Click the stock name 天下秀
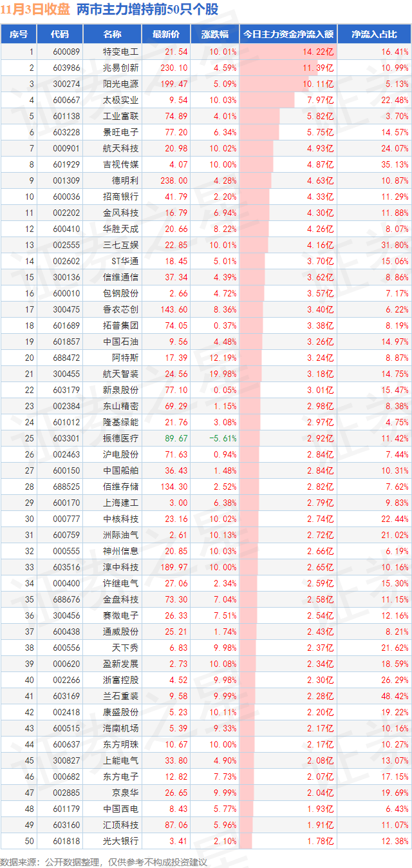 [x=126, y=648]
